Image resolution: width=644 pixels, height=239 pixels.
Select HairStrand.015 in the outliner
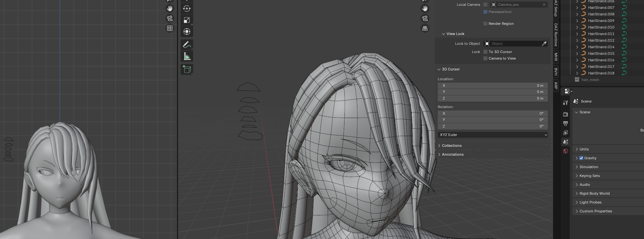pyautogui.click(x=601, y=53)
